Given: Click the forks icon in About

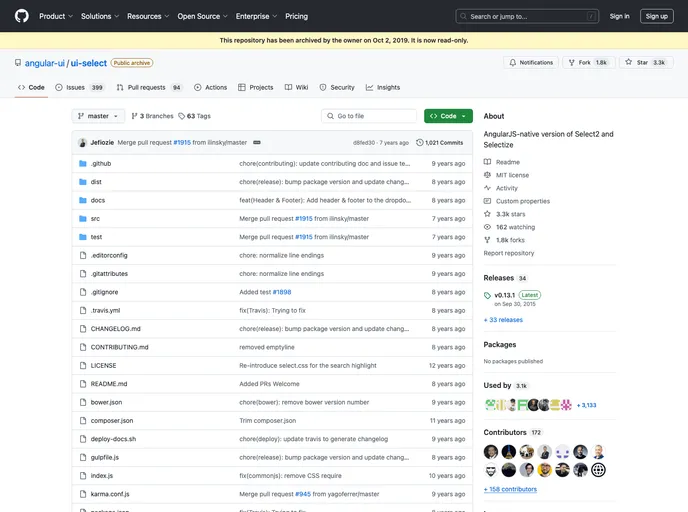Looking at the screenshot, I should pyautogui.click(x=487, y=240).
